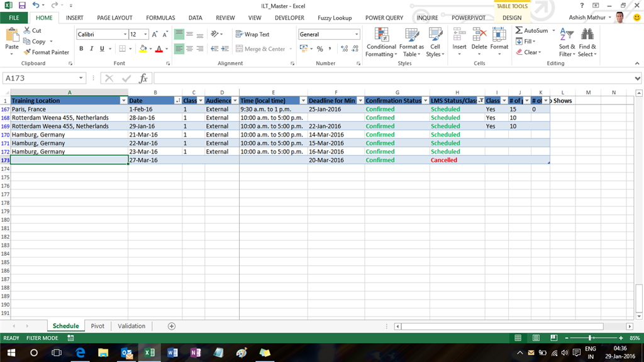The width and height of the screenshot is (644, 362).
Task: Toggle Bold formatting
Action: 81,48
